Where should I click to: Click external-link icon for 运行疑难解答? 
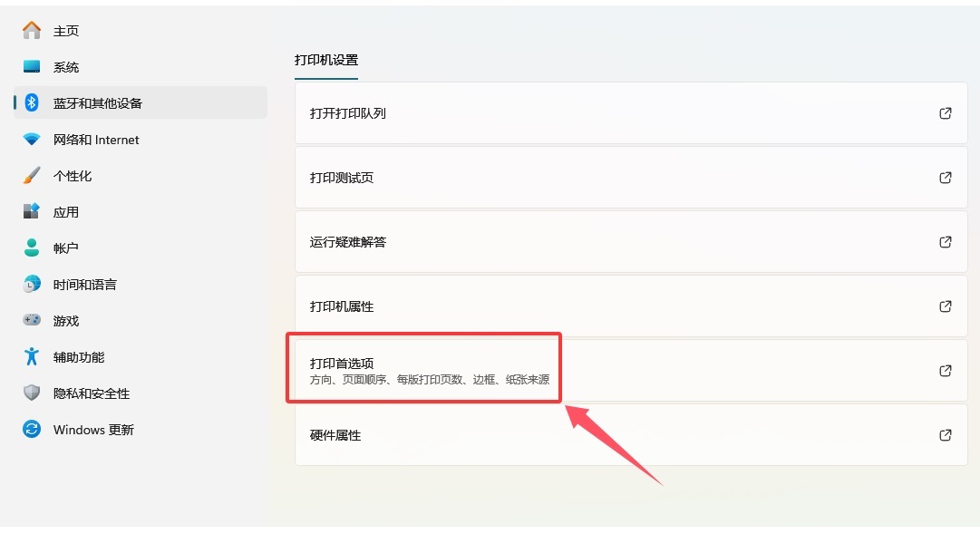pos(945,242)
